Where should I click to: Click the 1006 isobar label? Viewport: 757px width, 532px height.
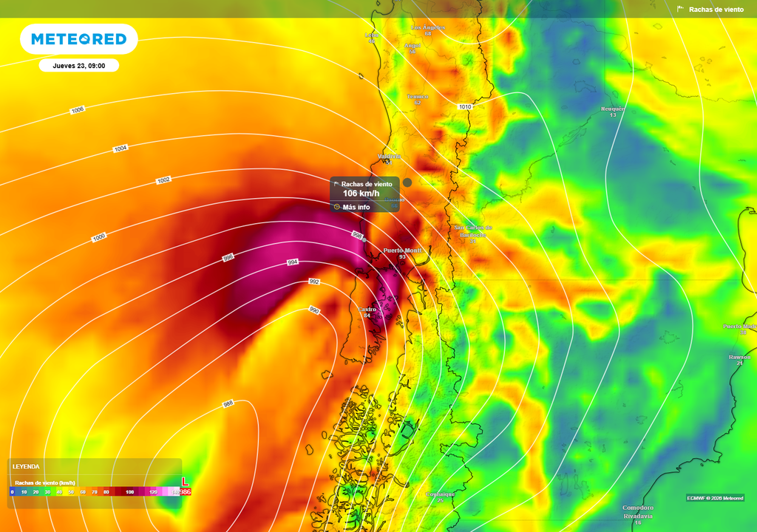pos(78,110)
